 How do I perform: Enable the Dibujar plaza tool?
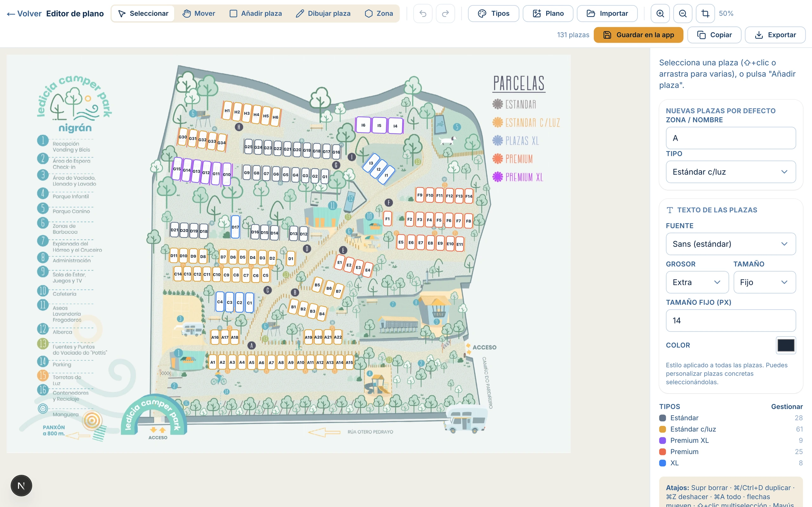(323, 13)
